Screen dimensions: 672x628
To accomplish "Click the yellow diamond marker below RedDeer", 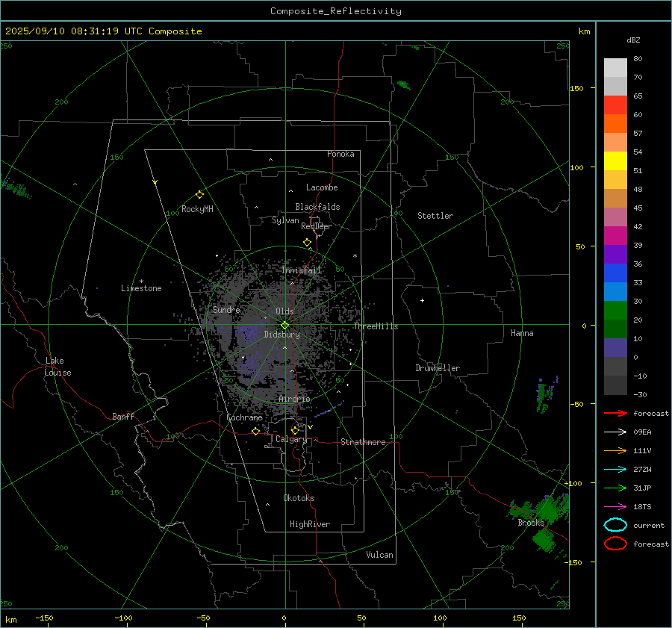I will point(307,243).
